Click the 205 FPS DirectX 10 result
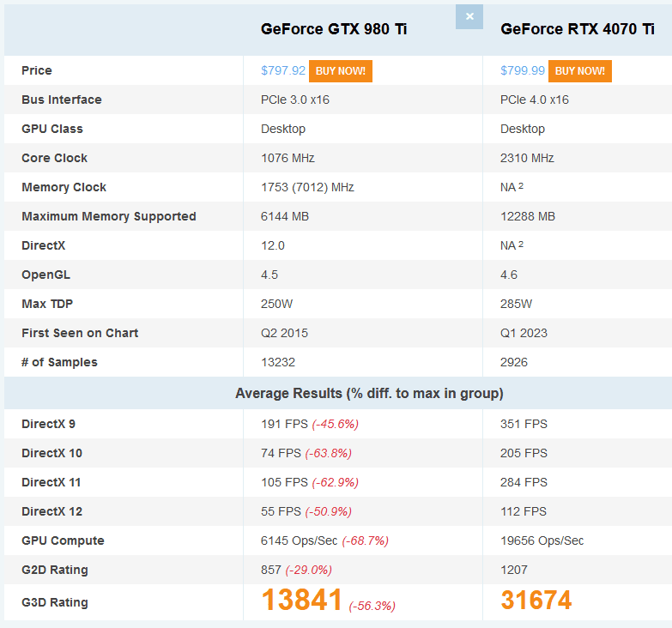The height and width of the screenshot is (628, 672). coord(524,453)
